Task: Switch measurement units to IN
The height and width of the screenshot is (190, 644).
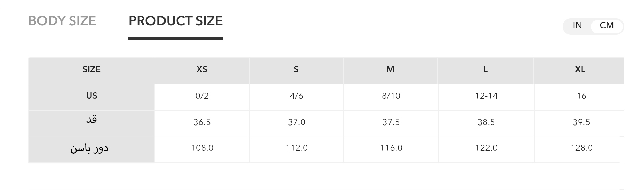Action: [577, 26]
